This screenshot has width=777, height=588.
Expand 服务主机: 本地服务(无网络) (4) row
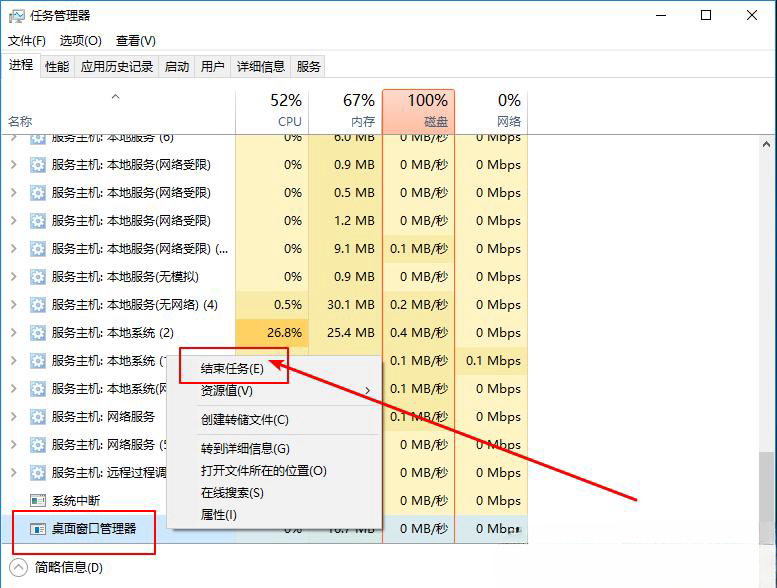[14, 304]
